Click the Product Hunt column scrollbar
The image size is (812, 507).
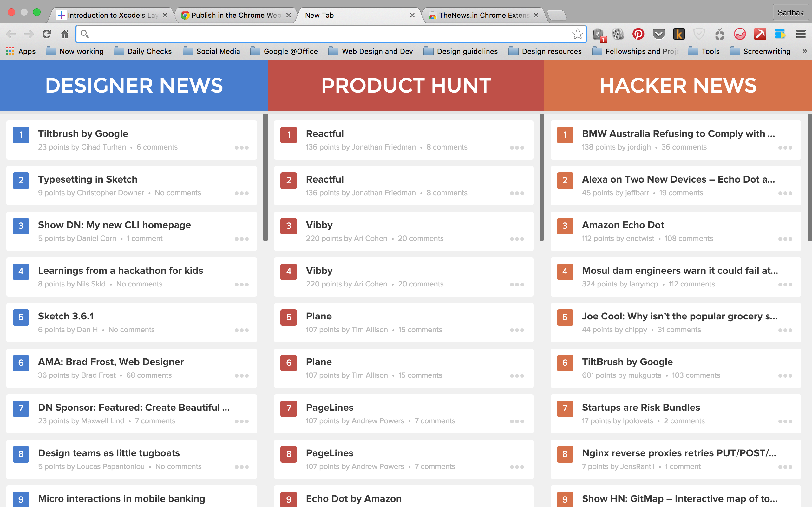click(541, 178)
